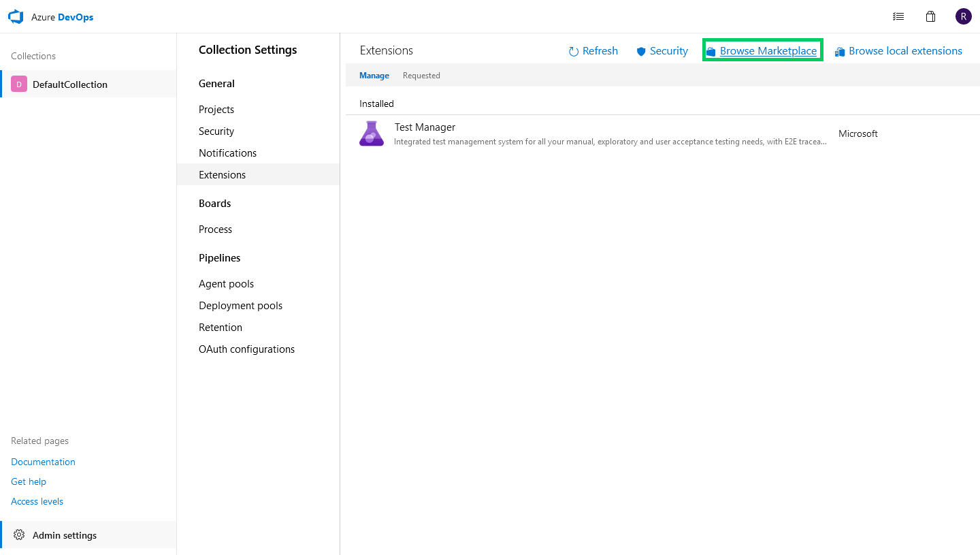The height and width of the screenshot is (555, 980).
Task: Switch to the Requested tab
Action: 421,76
